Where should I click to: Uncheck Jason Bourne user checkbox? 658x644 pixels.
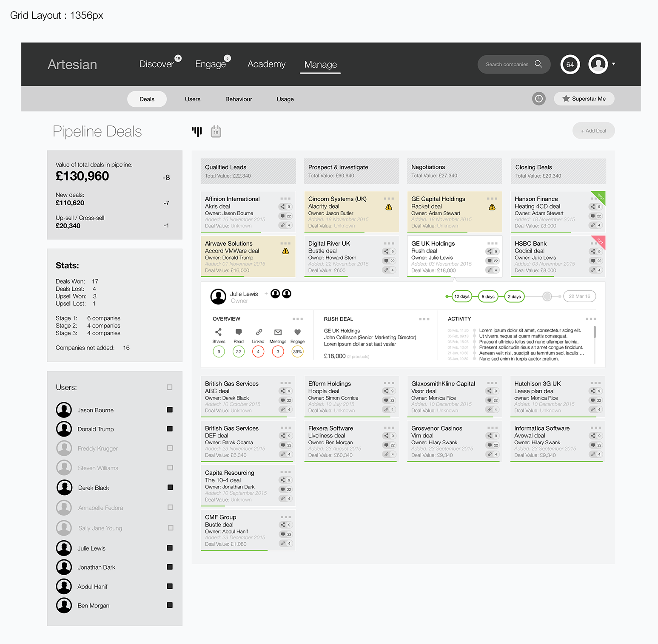point(170,410)
